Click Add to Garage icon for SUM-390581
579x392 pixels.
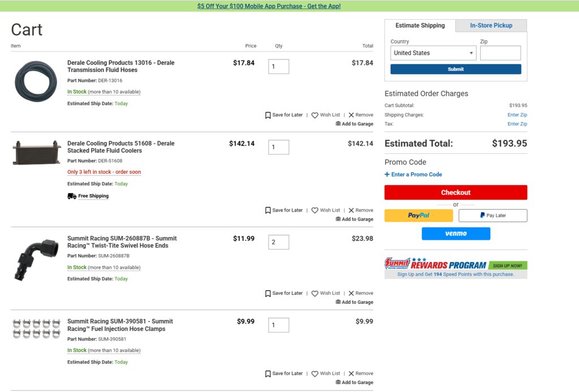click(338, 382)
